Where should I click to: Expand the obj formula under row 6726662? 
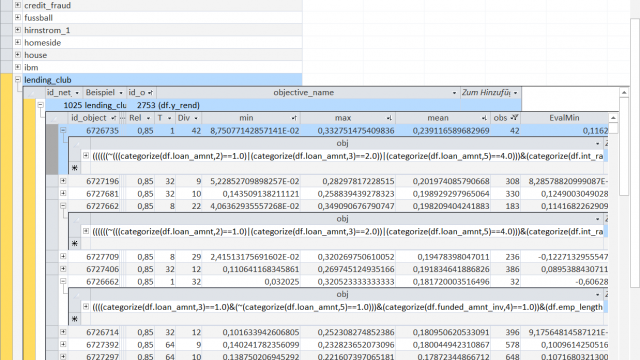coord(86,307)
